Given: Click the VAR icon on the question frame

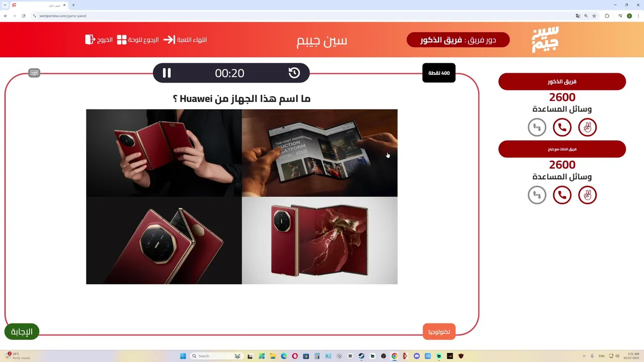Looking at the screenshot, I should pyautogui.click(x=34, y=73).
